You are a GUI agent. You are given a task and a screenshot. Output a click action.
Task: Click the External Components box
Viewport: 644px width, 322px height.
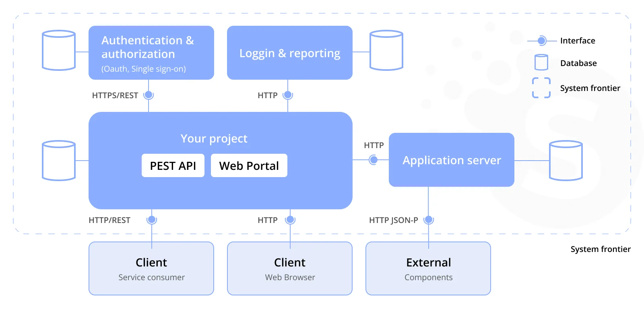[428, 268]
